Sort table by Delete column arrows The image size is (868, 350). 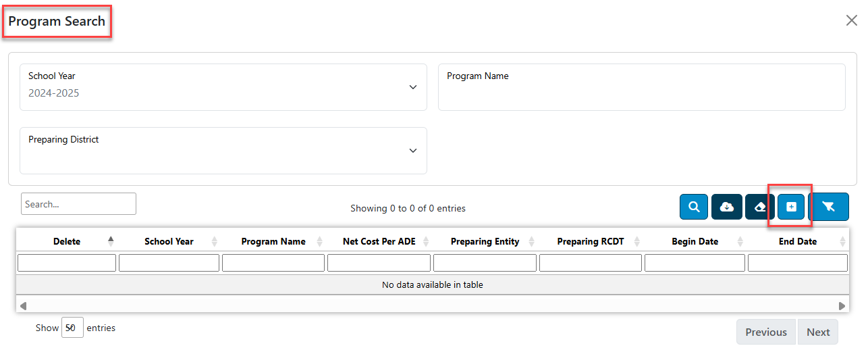111,241
